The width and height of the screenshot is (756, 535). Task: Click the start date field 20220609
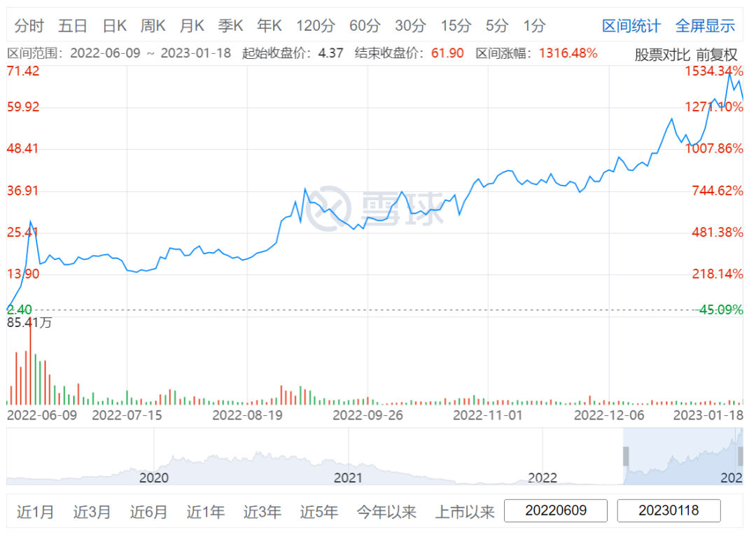pyautogui.click(x=556, y=511)
